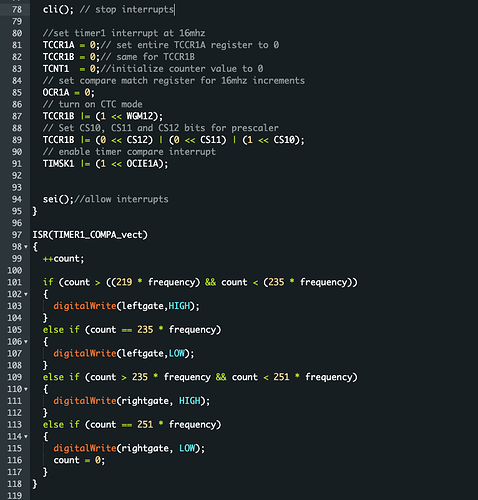Click '++count;' on line 99
The width and height of the screenshot is (478, 500).
coord(63,259)
